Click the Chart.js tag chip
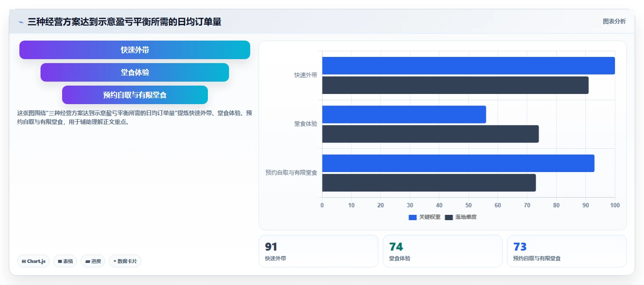This screenshot has height=285, width=644. [x=33, y=261]
